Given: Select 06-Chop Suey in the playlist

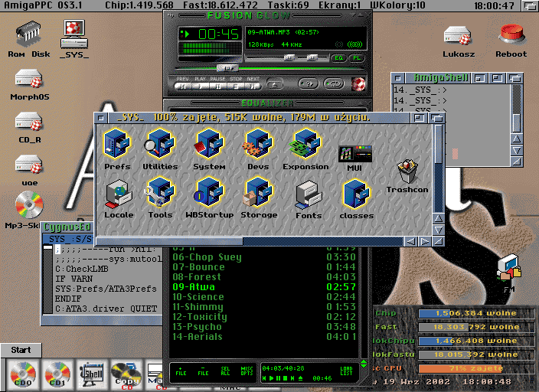Looking at the screenshot, I should tap(264, 257).
